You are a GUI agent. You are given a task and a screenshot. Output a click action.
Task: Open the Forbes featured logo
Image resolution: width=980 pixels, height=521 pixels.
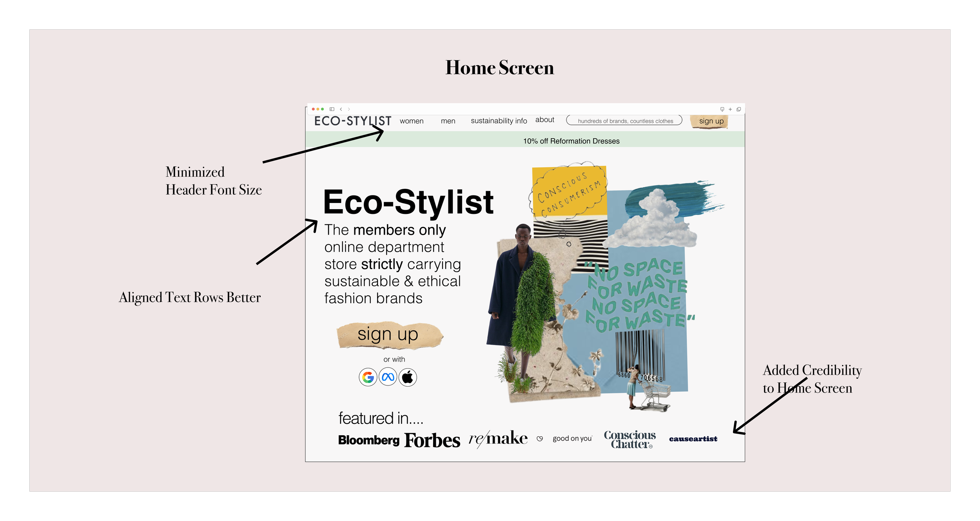click(432, 440)
